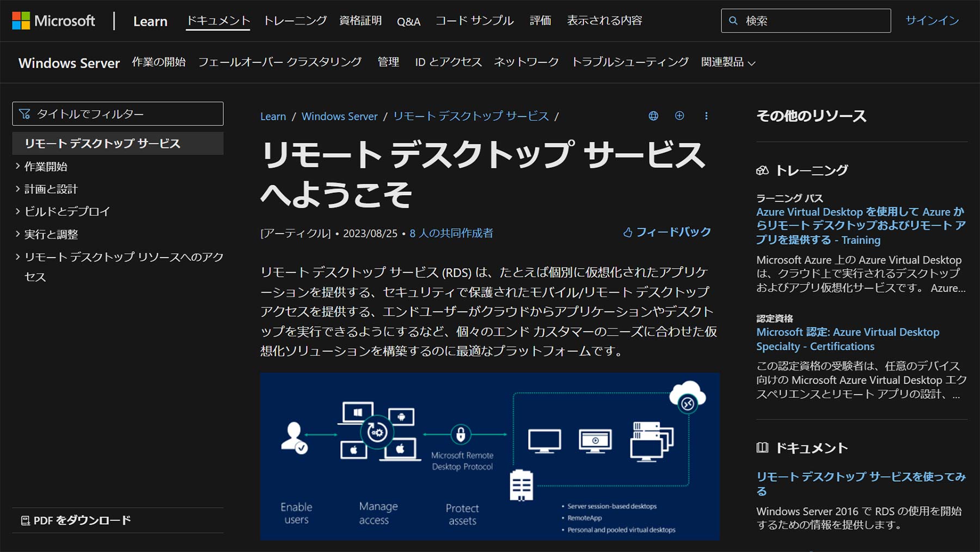The height and width of the screenshot is (552, 980).
Task: Open 管理 nav item
Action: (388, 62)
